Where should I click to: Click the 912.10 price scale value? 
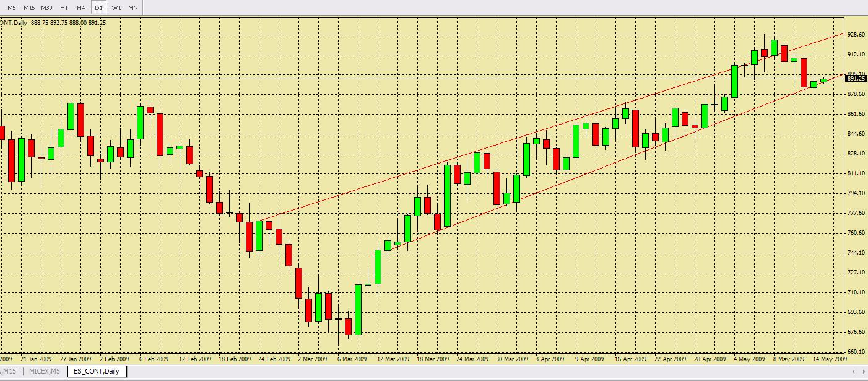[857, 55]
